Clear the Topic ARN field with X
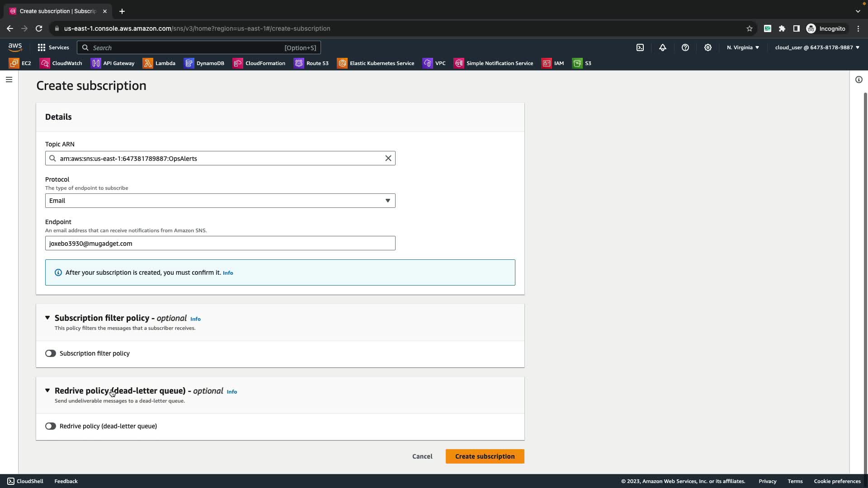This screenshot has height=488, width=868. coord(388,158)
